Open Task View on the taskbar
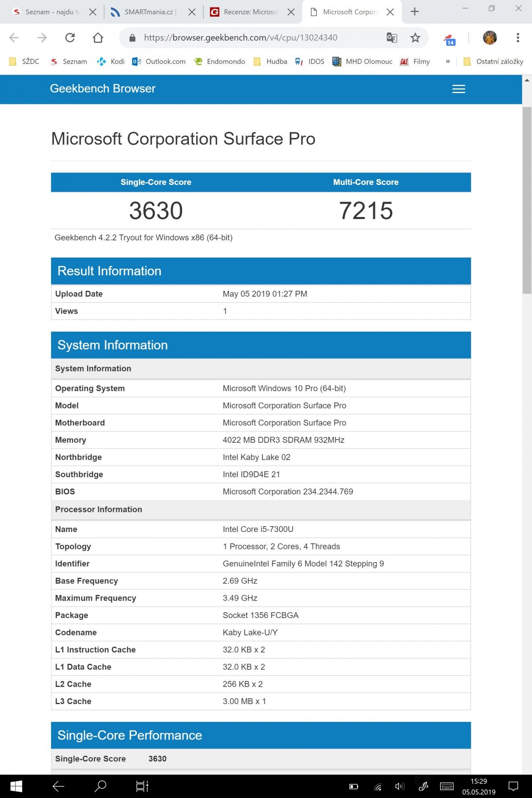Screen dimensions: 532x798 click(x=142, y=786)
